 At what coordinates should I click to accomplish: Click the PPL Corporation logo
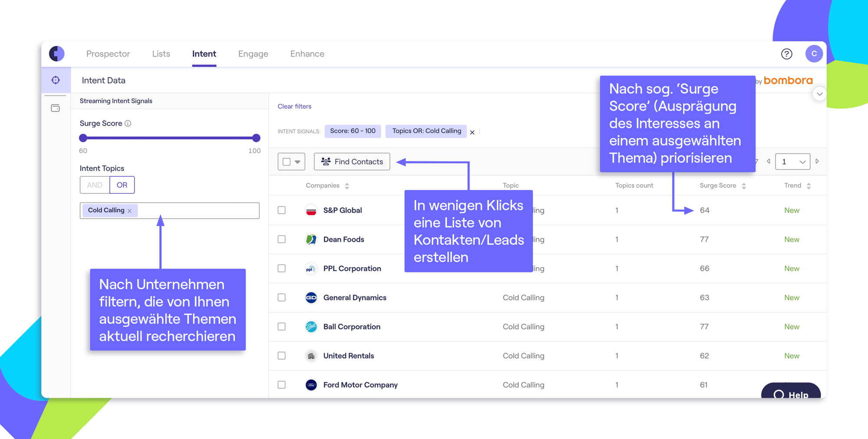tap(311, 269)
